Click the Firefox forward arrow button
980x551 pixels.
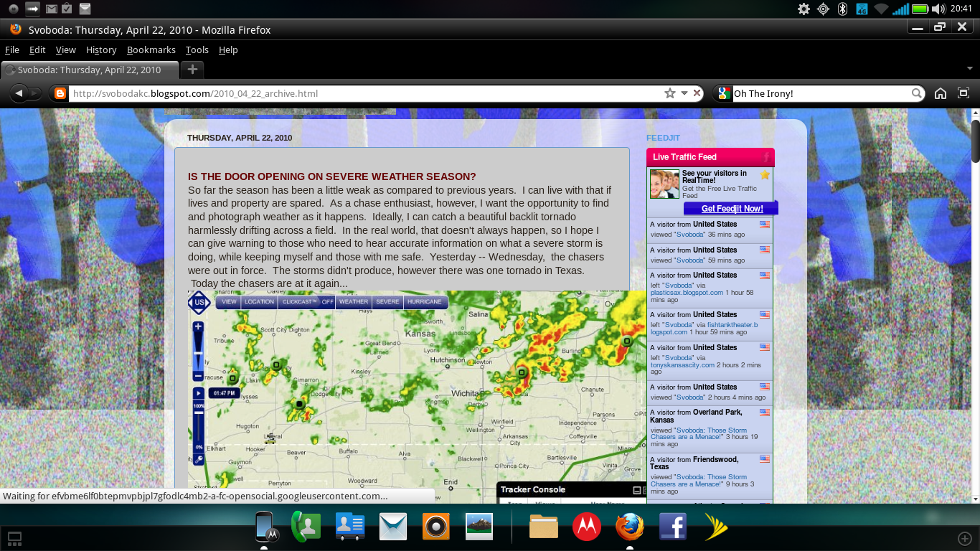tap(35, 93)
